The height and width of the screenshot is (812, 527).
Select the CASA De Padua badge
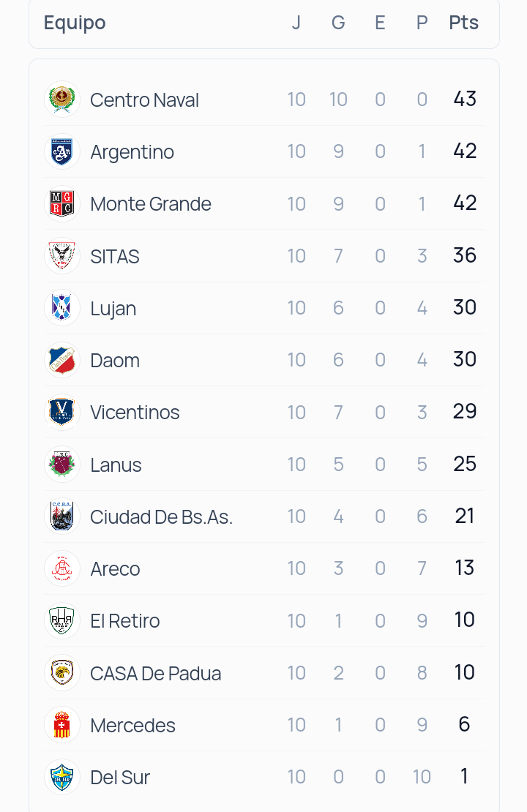tap(62, 673)
